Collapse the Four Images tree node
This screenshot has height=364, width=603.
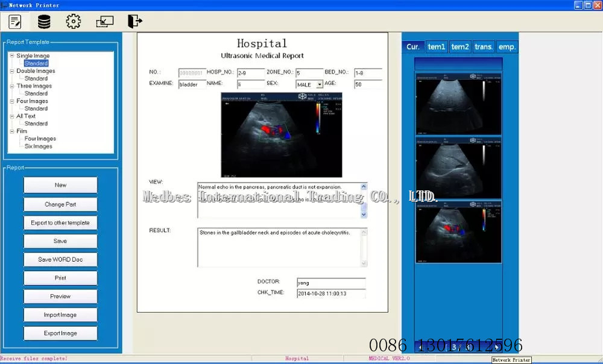[12, 101]
